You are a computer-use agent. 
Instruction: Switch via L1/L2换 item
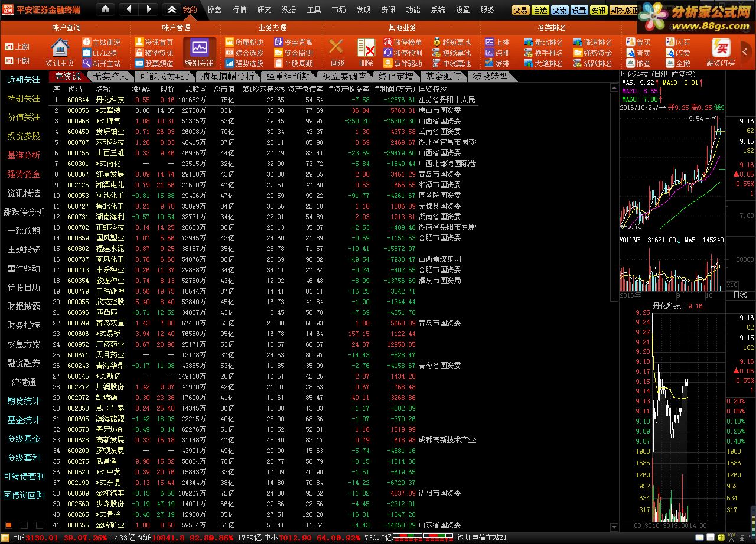coord(99,53)
